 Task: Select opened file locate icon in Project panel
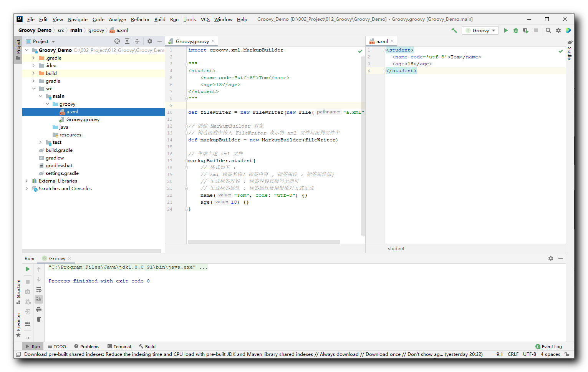[x=117, y=41]
